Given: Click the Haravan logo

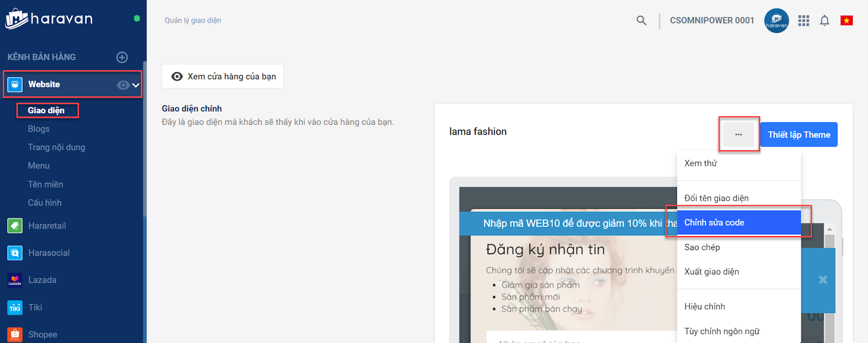Looking at the screenshot, I should click(49, 19).
